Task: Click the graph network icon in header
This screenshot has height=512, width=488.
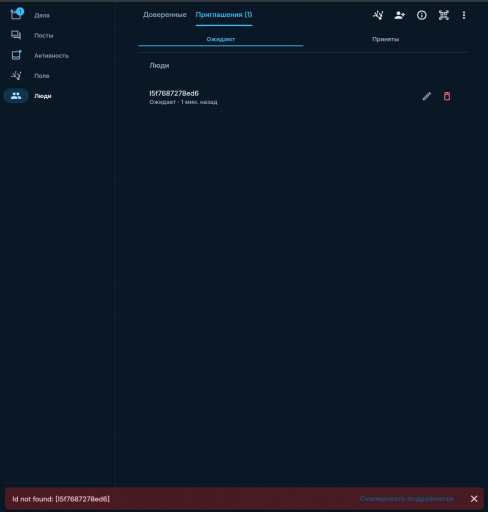Action: tap(378, 15)
